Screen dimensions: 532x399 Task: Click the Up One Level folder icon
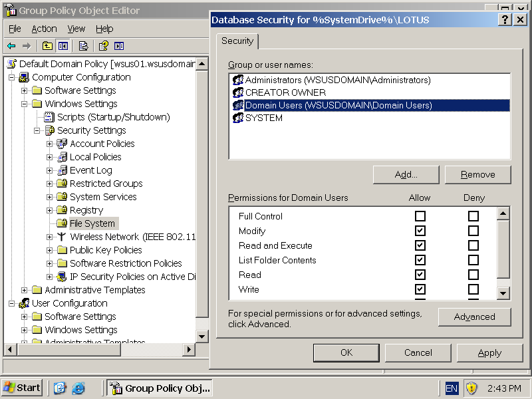[x=47, y=46]
